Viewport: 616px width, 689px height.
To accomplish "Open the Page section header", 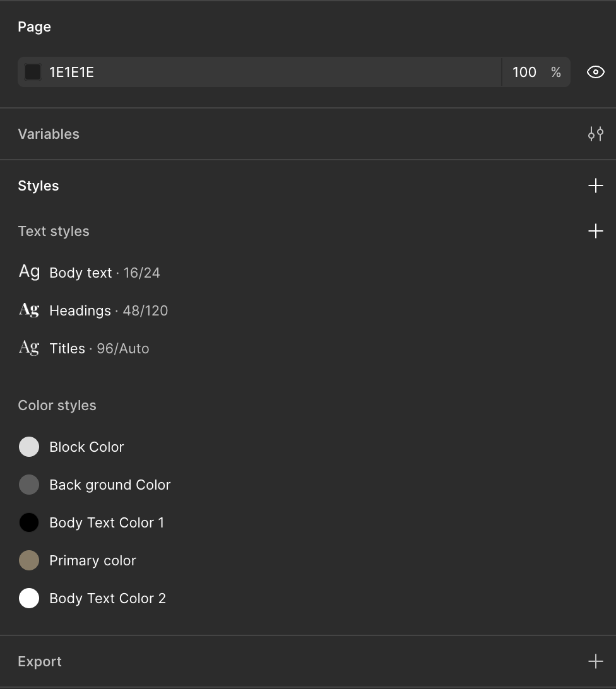I will [34, 26].
